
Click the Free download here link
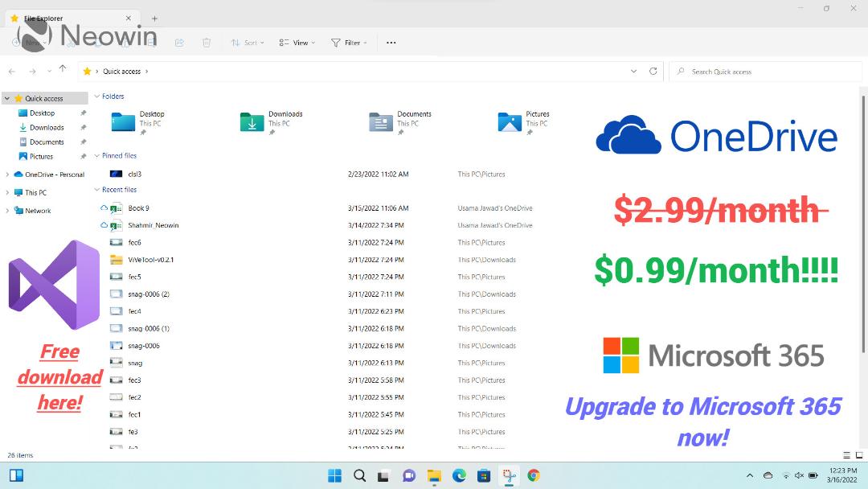[59, 377]
